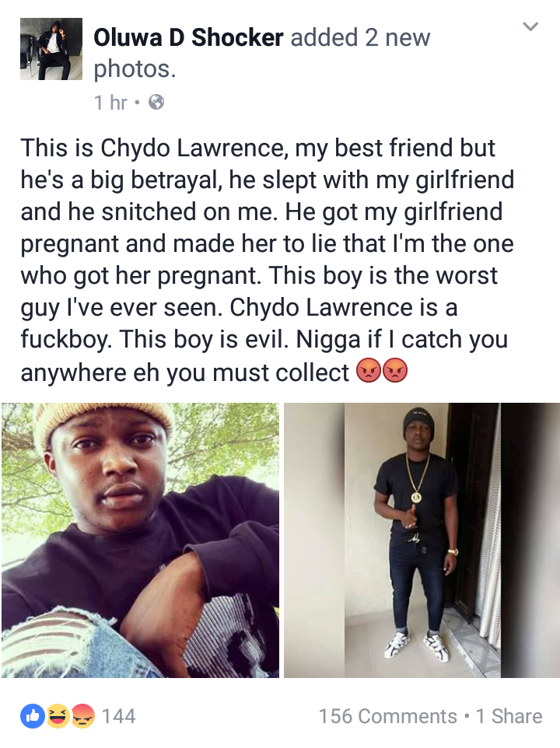
Task: Open the selfie photo with beige beanie
Action: point(140,540)
